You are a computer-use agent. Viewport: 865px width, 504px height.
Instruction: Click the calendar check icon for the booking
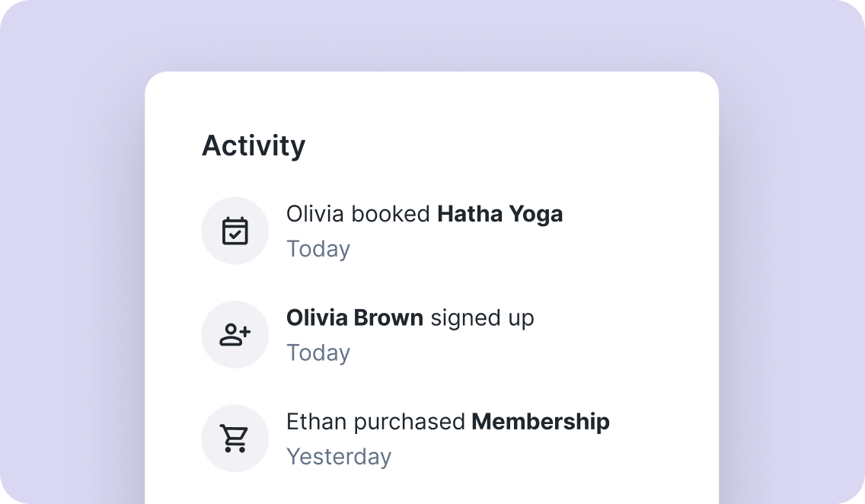tap(235, 231)
